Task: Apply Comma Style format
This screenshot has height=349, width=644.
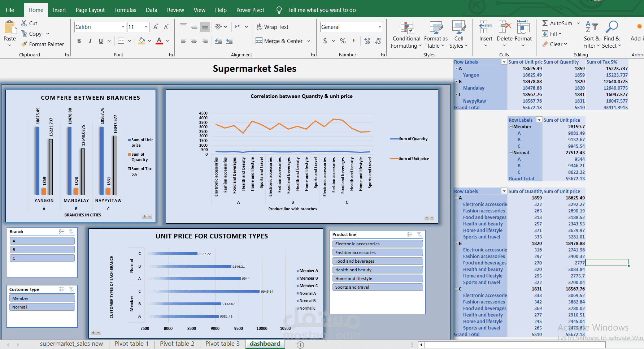Action: [353, 41]
